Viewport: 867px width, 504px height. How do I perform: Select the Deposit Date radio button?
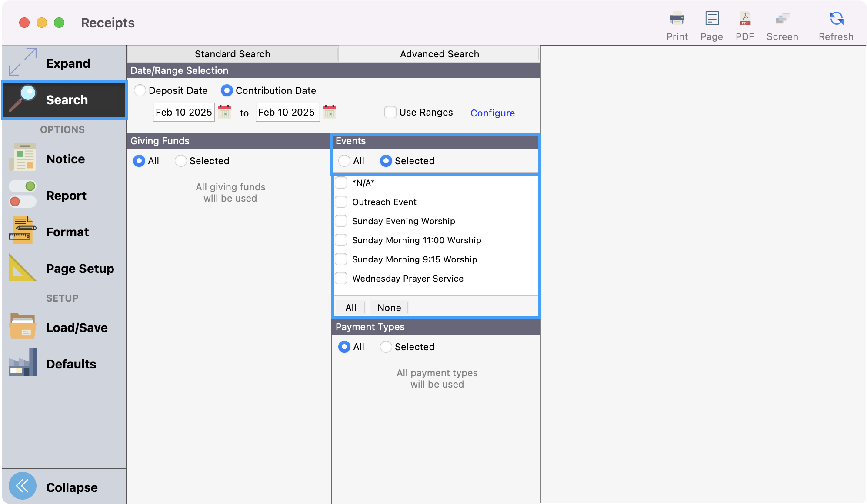140,90
